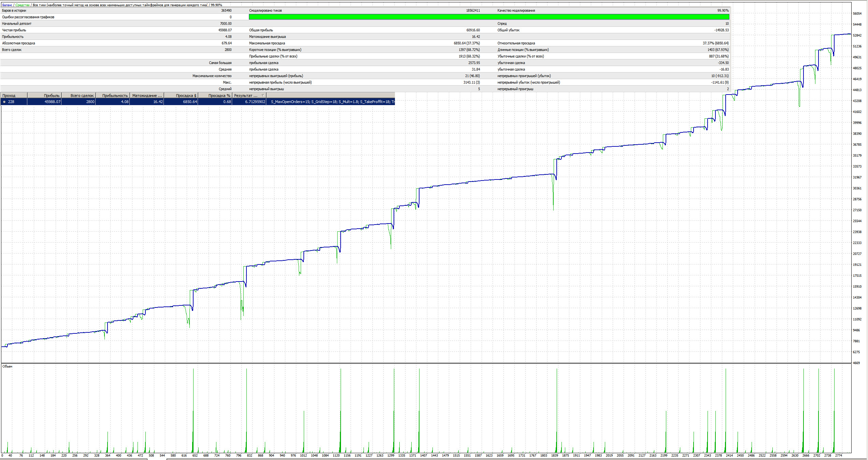868x460 pixels.
Task: Sort by the Просадка % column header
Action: [x=215, y=96]
